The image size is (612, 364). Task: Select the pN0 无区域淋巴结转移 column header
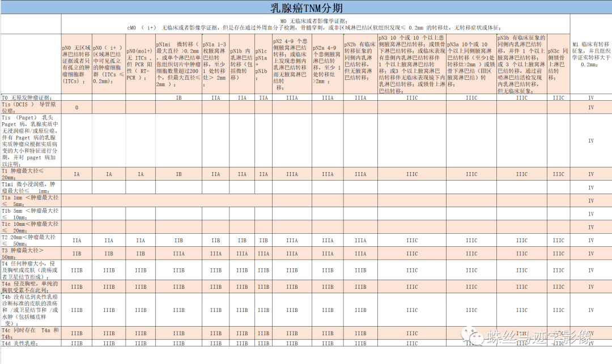pyautogui.click(x=76, y=64)
